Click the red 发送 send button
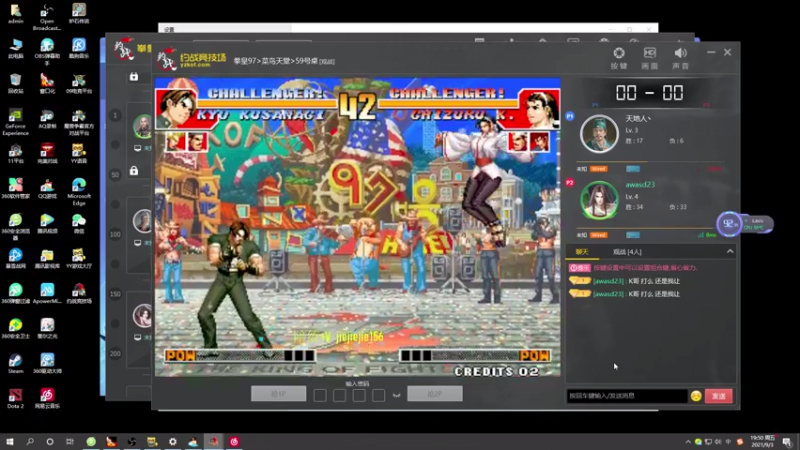800x450 pixels. [718, 396]
